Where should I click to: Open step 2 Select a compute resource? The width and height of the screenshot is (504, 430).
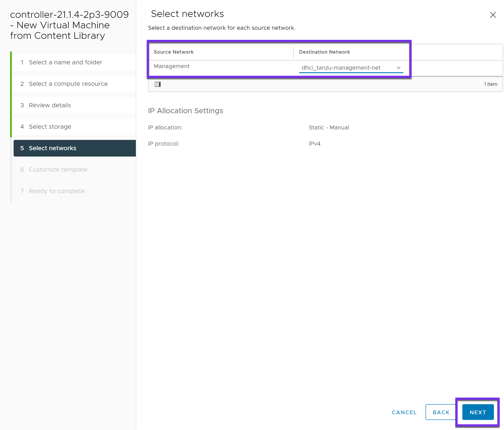click(68, 84)
